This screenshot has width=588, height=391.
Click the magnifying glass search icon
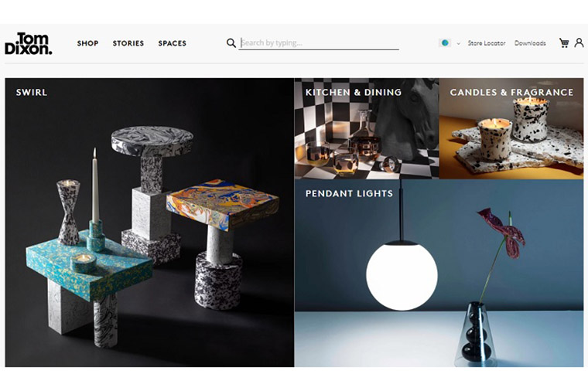click(231, 43)
